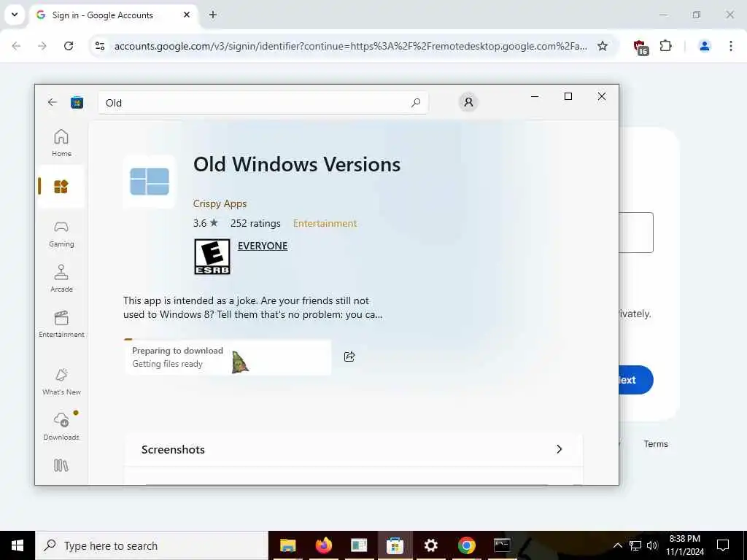Click the taskbar search box
Screen dimensions: 747x560
(x=152, y=545)
